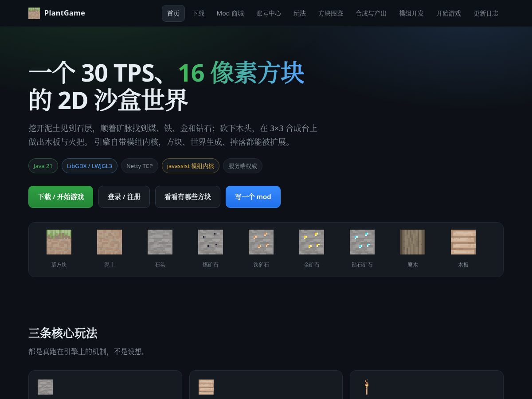Go to 模组开发 nav item
This screenshot has width=532, height=399.
(x=411, y=13)
